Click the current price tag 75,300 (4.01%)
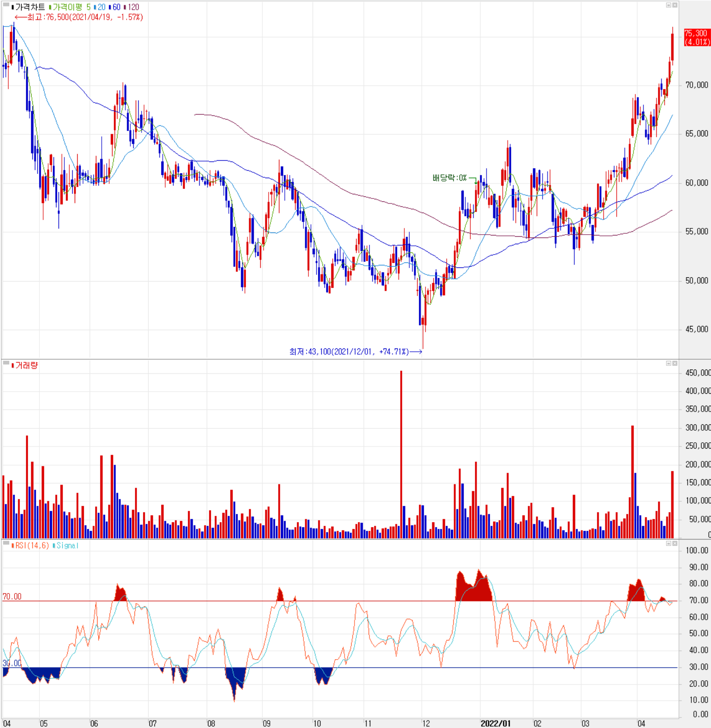 coord(697,37)
